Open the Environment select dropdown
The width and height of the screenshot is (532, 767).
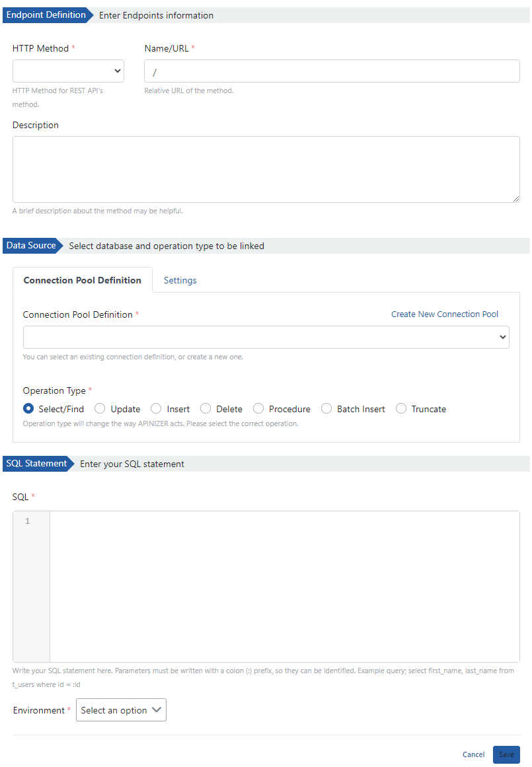coord(121,710)
